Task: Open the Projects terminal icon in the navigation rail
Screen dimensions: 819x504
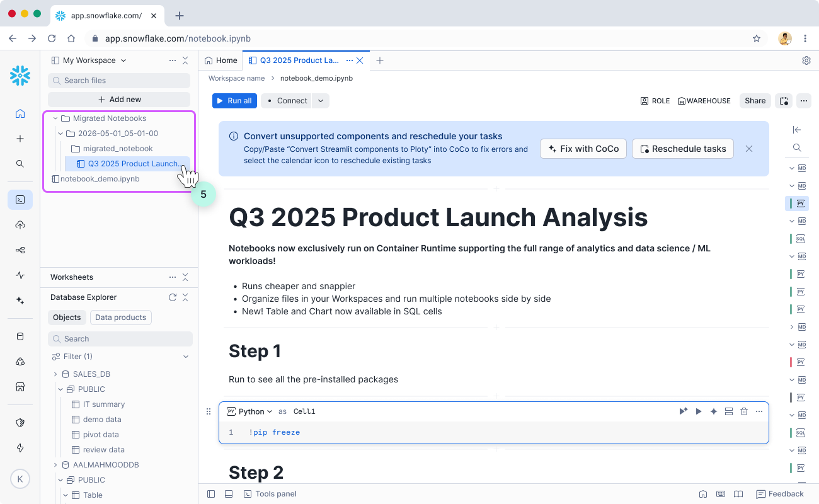Action: coord(20,200)
